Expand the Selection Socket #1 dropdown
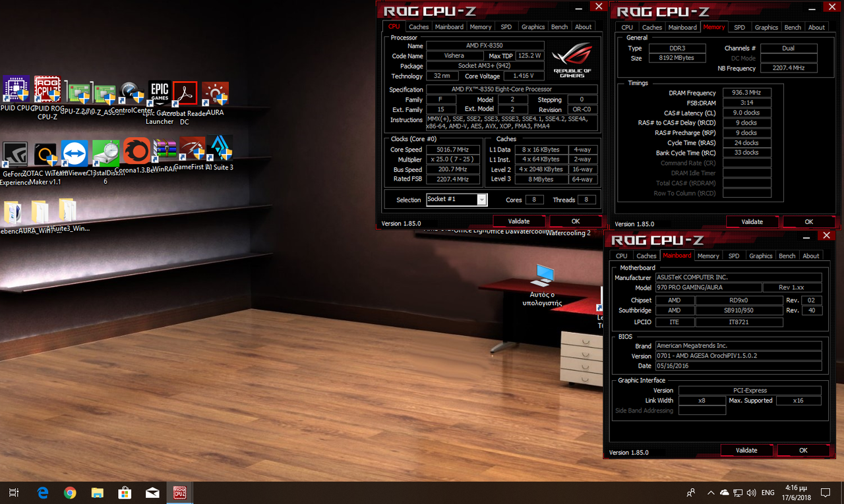The height and width of the screenshot is (504, 844). click(x=482, y=200)
